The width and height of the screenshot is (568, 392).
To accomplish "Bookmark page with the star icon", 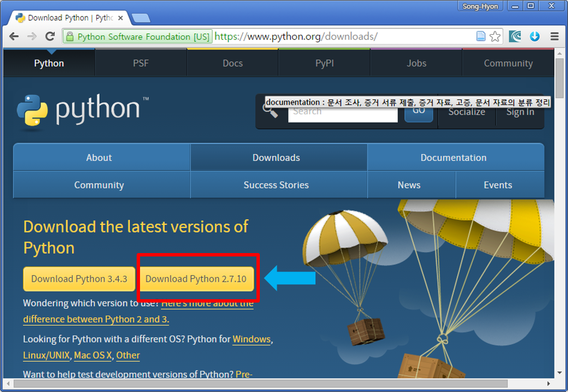I will (x=495, y=37).
